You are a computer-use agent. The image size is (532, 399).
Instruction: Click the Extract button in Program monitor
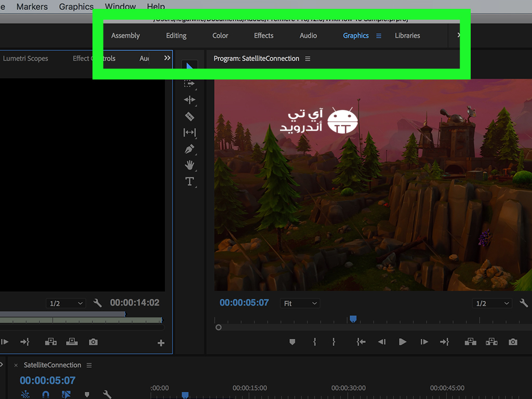coord(491,342)
